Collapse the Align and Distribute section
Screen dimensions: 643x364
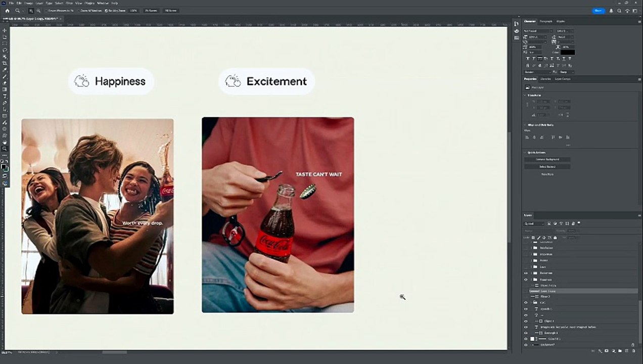click(x=524, y=125)
